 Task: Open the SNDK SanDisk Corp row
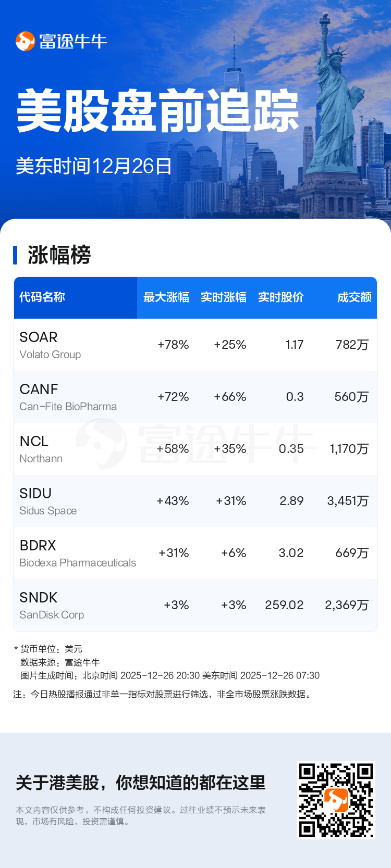[52, 605]
